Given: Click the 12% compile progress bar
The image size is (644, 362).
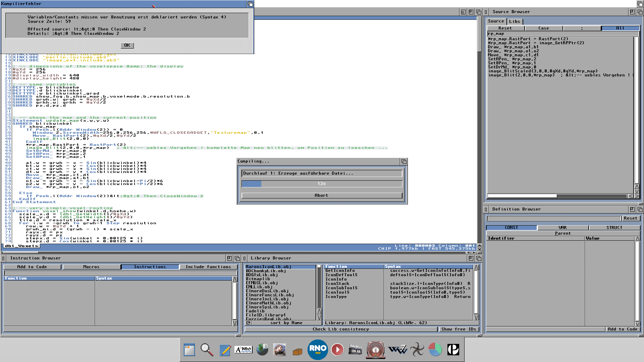Looking at the screenshot, I should [321, 184].
